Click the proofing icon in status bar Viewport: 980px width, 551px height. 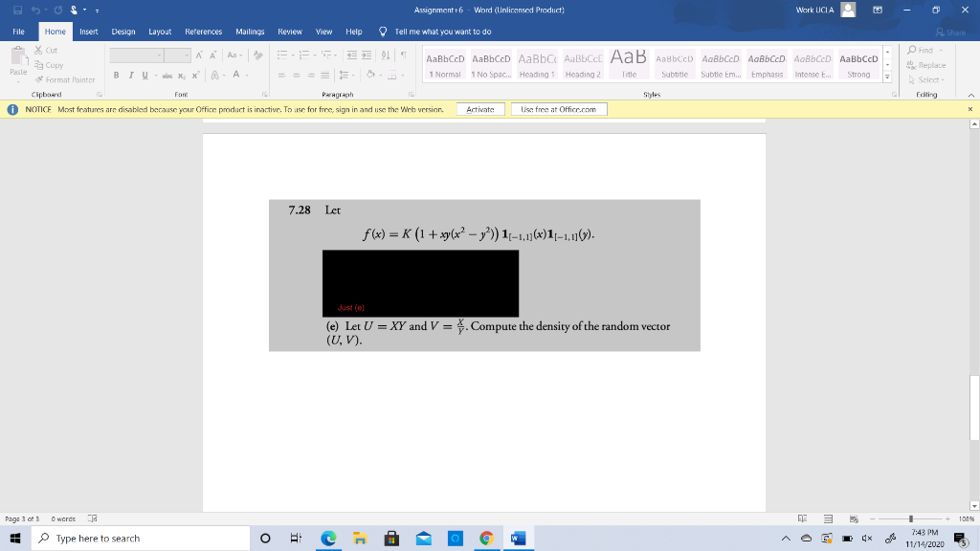[x=93, y=518]
